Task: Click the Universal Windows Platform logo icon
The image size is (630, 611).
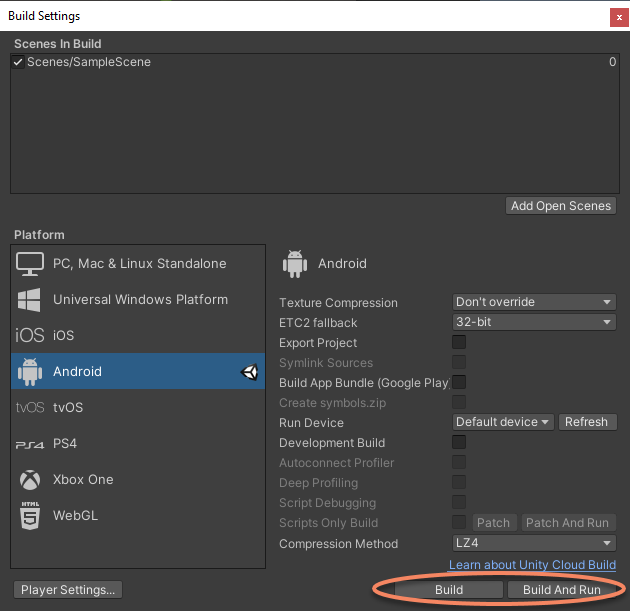Action: (30, 300)
